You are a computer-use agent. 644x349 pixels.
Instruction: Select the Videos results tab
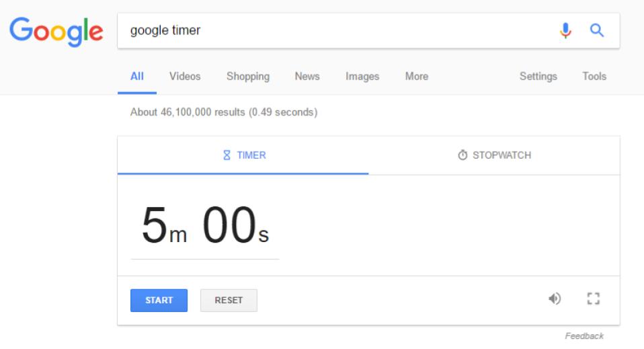click(185, 77)
